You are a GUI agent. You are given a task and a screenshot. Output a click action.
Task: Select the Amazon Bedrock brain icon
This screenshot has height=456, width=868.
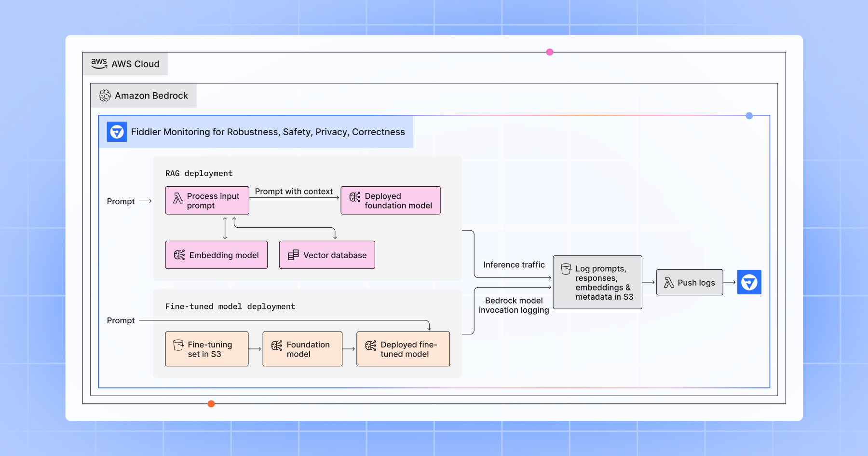pyautogui.click(x=105, y=95)
